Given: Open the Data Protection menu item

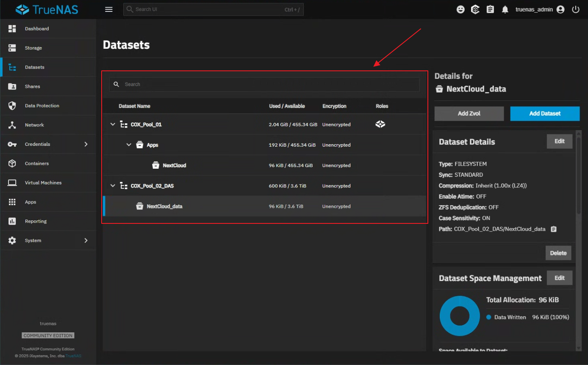Looking at the screenshot, I should point(48,106).
